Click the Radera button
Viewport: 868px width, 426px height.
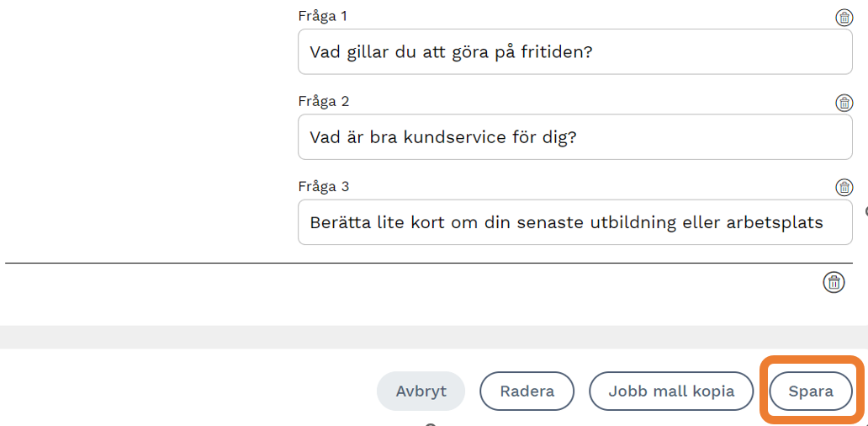(527, 391)
